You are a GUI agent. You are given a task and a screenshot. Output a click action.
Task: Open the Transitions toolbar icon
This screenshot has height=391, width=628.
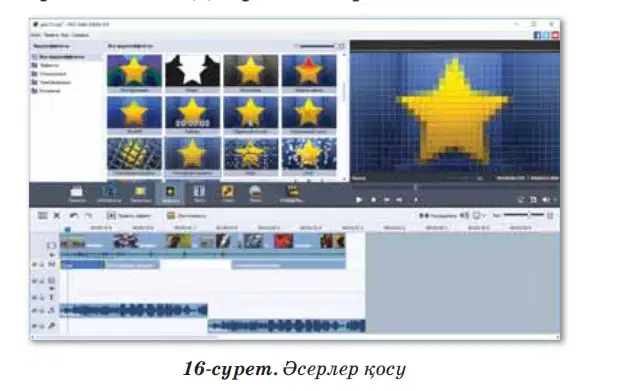point(140,193)
